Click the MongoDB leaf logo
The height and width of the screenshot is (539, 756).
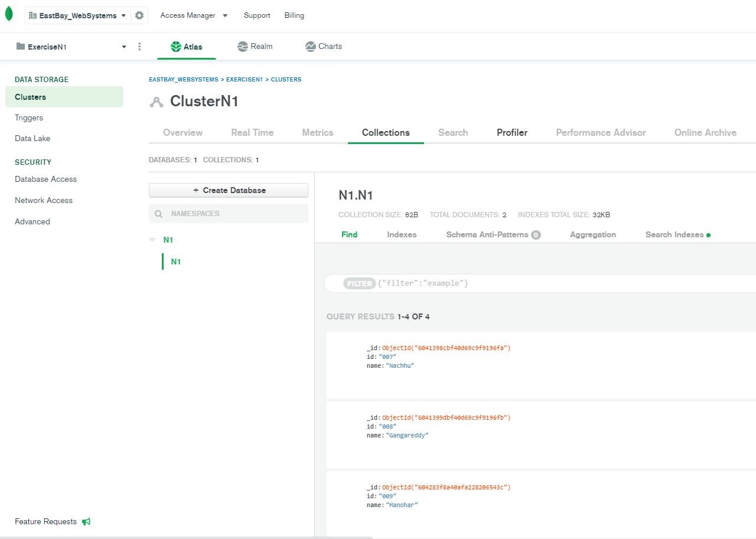click(x=8, y=15)
